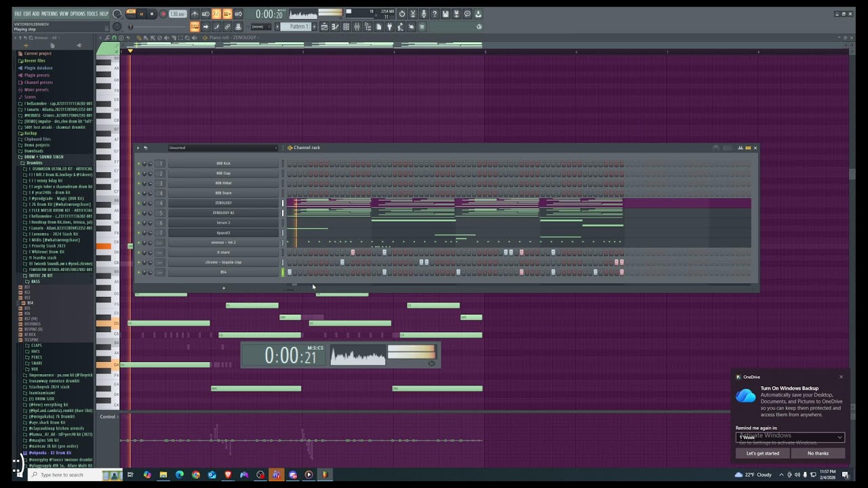Click No thanks in OneDrive popup
The height and width of the screenshot is (488, 868).
(x=818, y=453)
